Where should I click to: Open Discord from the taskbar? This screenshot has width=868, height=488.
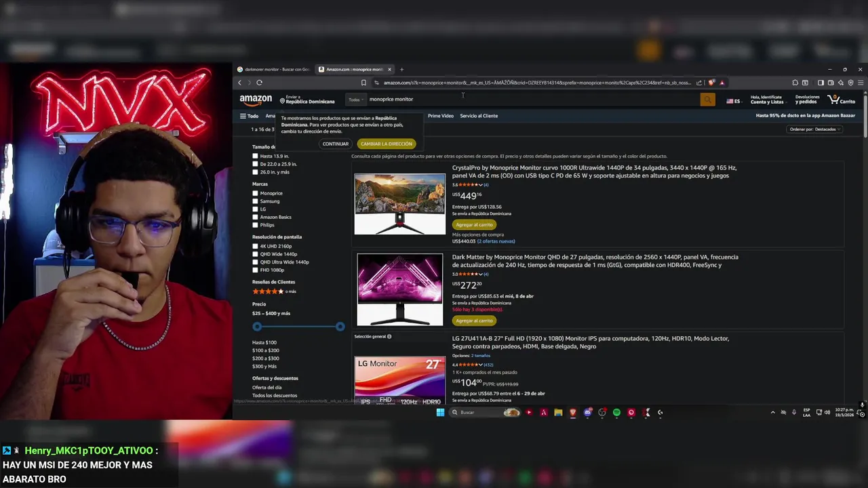click(x=588, y=412)
